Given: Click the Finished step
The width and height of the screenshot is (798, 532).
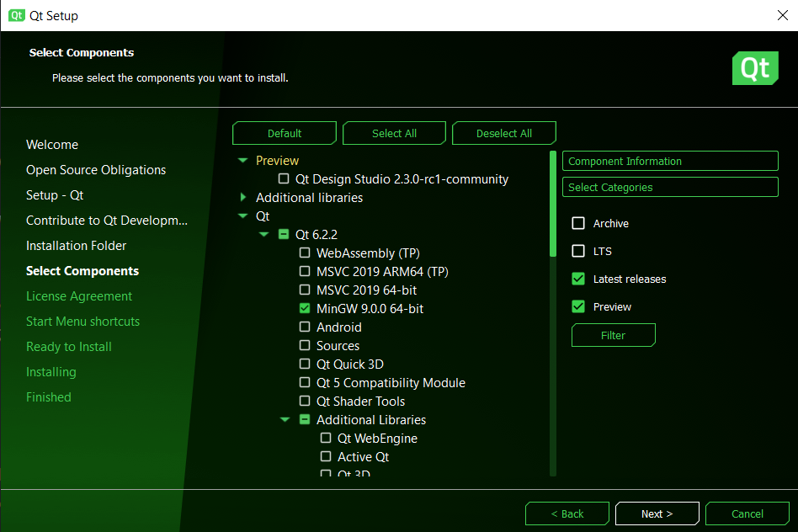Looking at the screenshot, I should click(x=48, y=397).
